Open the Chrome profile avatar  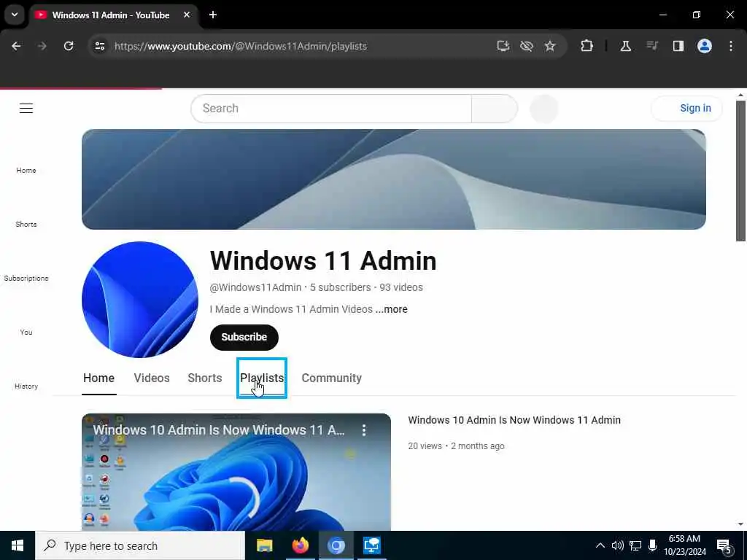[x=704, y=46]
